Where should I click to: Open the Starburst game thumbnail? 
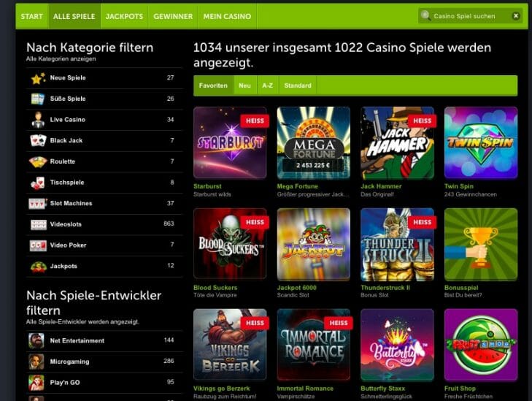click(x=230, y=143)
